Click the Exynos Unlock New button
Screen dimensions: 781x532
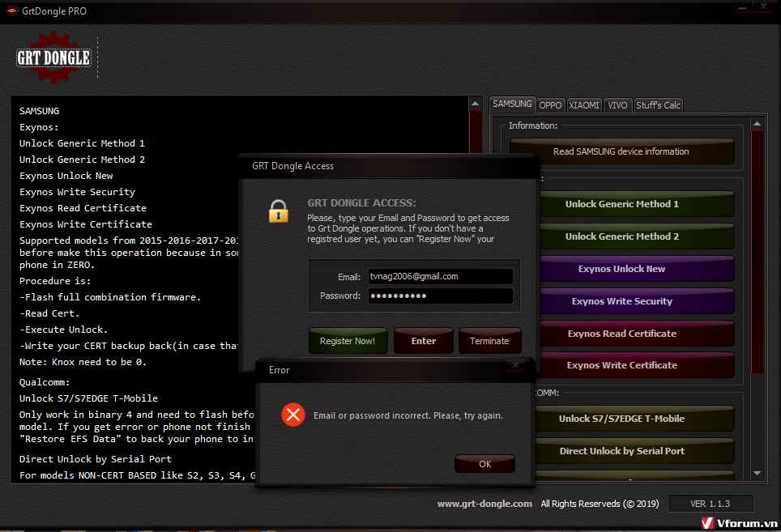pyautogui.click(x=635, y=269)
